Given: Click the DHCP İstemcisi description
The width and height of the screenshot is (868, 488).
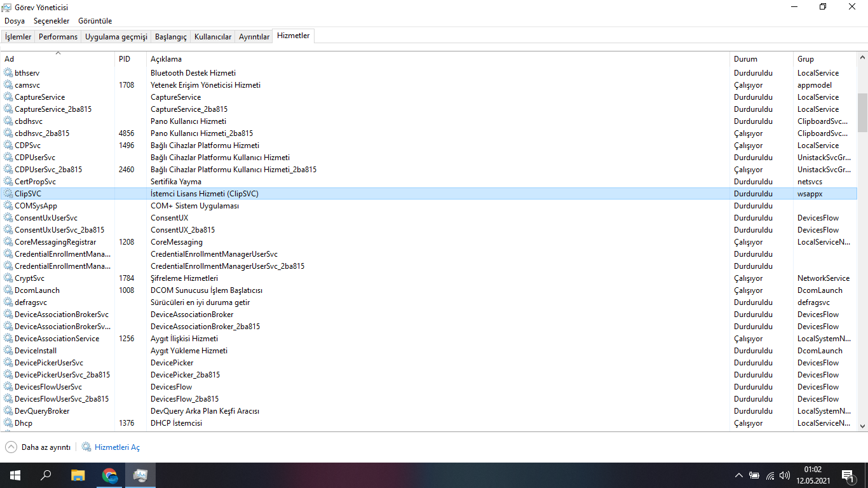Looking at the screenshot, I should pos(176,423).
